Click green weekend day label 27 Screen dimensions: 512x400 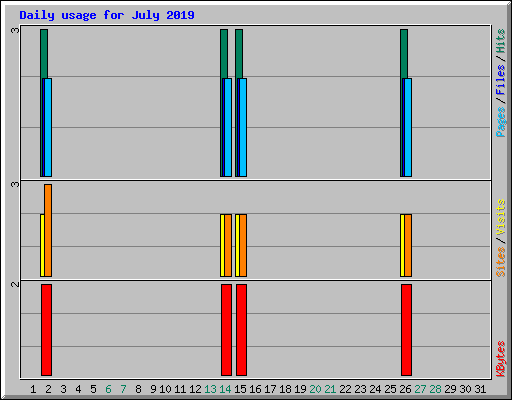tap(420, 389)
